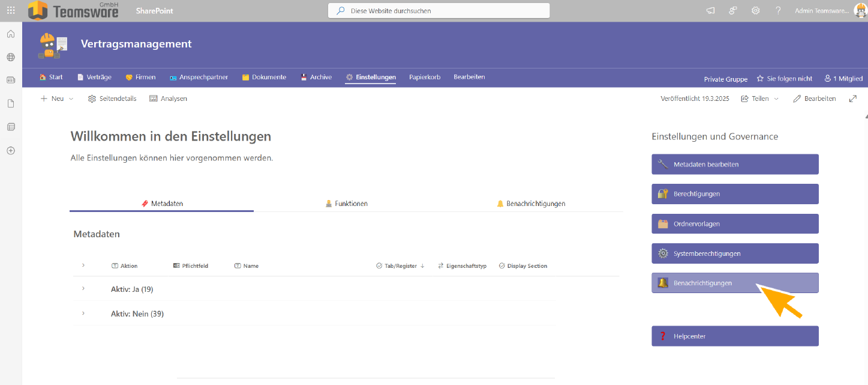Click the Benachrichtigungen governance button
Image resolution: width=868 pixels, height=385 pixels.
coord(734,283)
